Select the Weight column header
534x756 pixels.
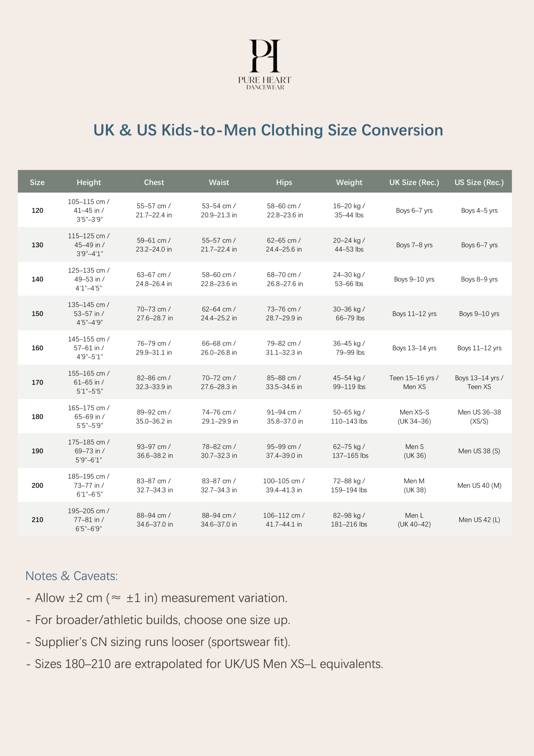(349, 182)
